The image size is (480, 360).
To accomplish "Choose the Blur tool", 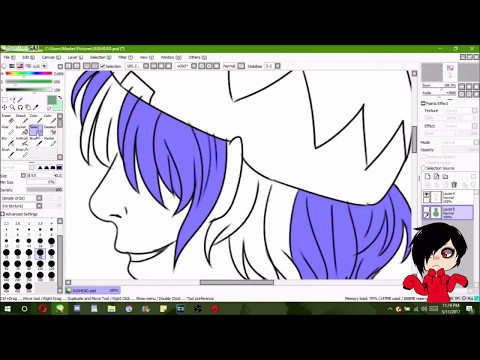I will coord(8,141).
